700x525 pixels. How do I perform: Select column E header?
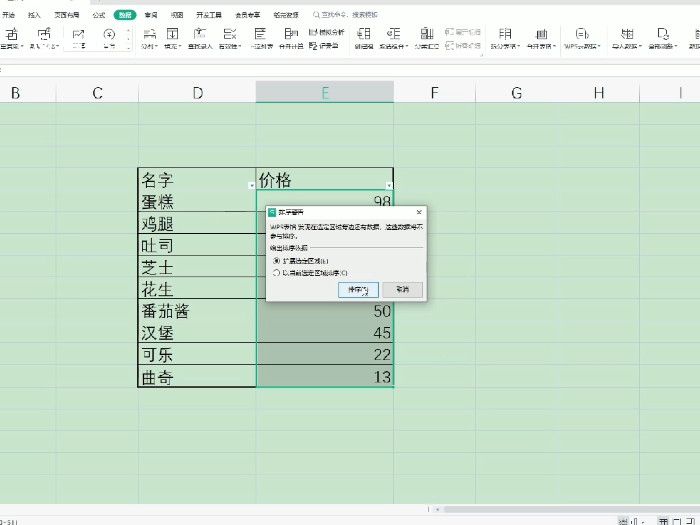(325, 92)
